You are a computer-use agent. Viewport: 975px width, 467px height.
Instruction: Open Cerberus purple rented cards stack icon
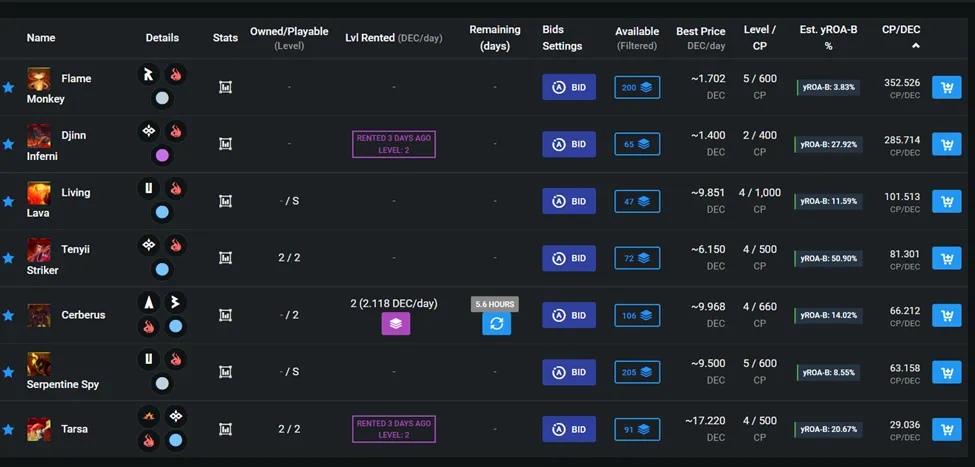tap(395, 323)
